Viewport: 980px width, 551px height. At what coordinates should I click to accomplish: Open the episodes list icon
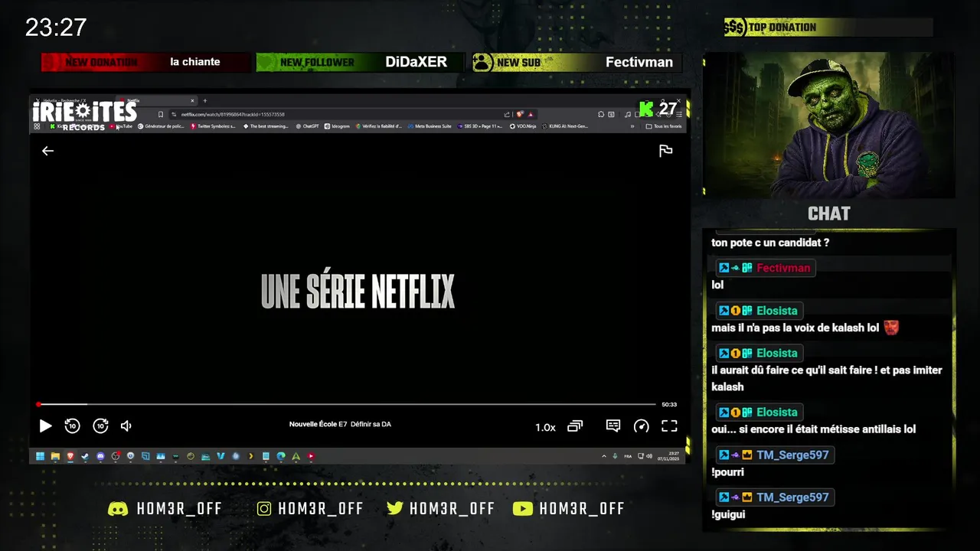click(x=575, y=426)
